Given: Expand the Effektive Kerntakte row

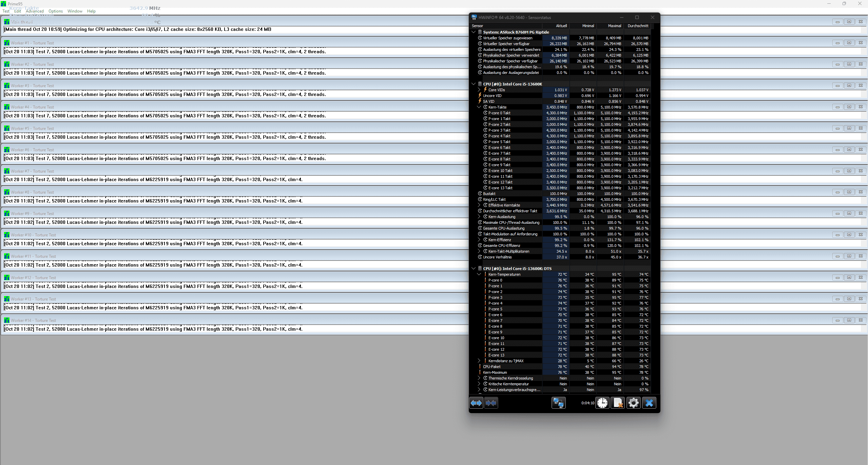Looking at the screenshot, I should pyautogui.click(x=479, y=205).
